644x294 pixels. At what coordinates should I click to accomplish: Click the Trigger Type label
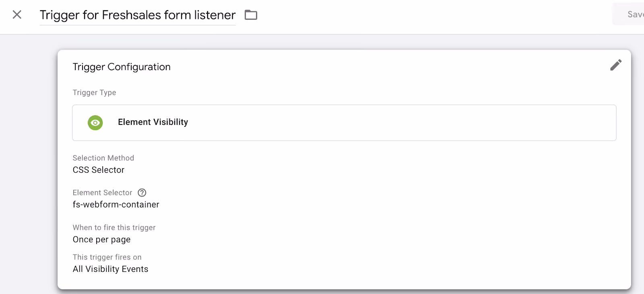coord(95,93)
